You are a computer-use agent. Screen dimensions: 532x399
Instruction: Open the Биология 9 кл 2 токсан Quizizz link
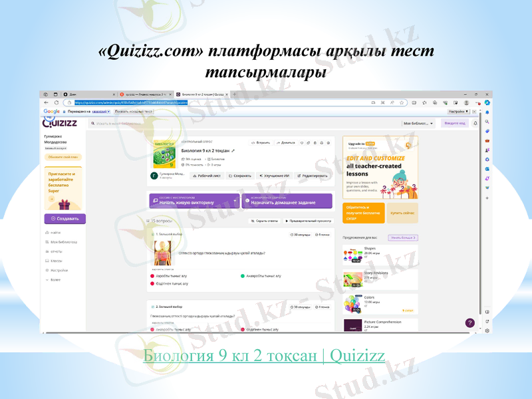tap(266, 356)
